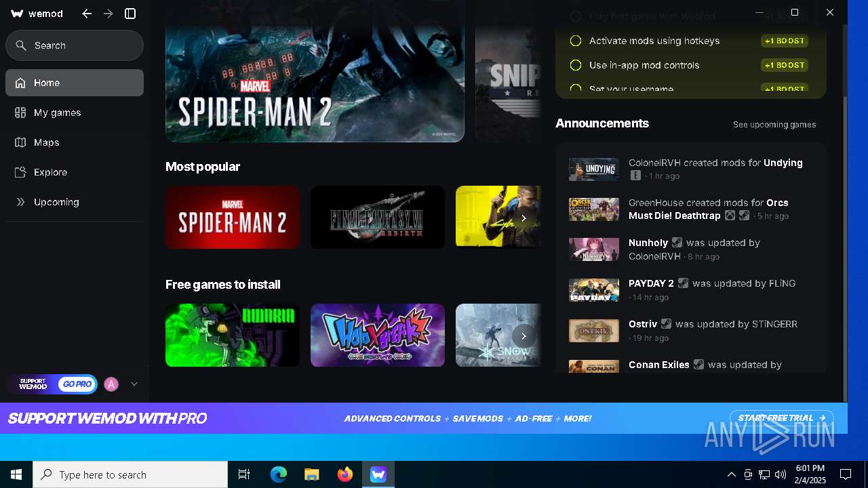Show hidden system tray icons
868x488 pixels.
pos(731,474)
